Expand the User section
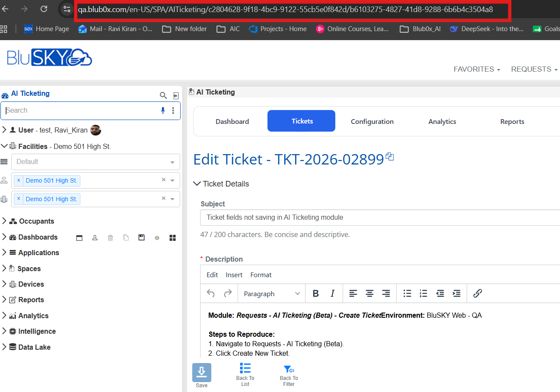The width and height of the screenshot is (560, 392). [4, 130]
